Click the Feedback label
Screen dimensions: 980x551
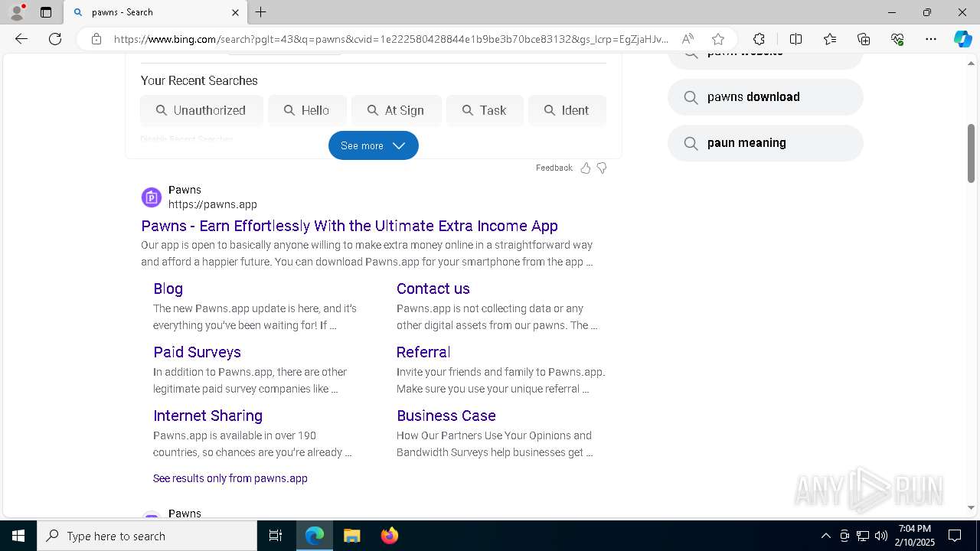[x=554, y=168]
